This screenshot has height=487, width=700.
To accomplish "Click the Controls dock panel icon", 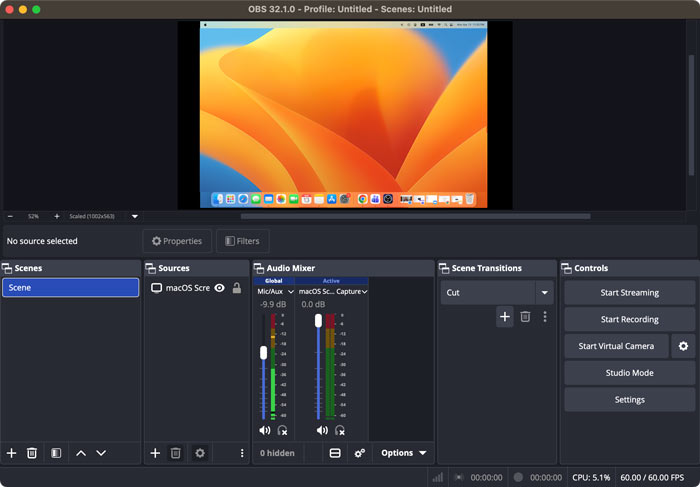I will point(567,268).
